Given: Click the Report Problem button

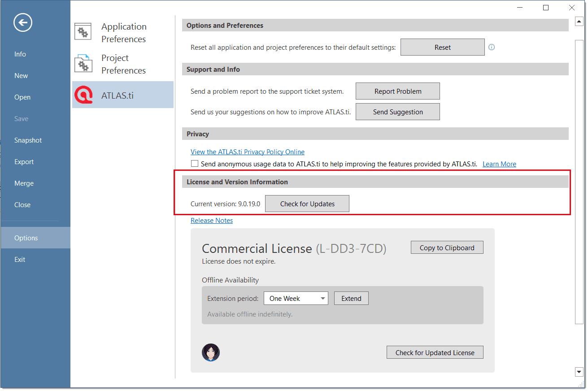Looking at the screenshot, I should point(398,91).
